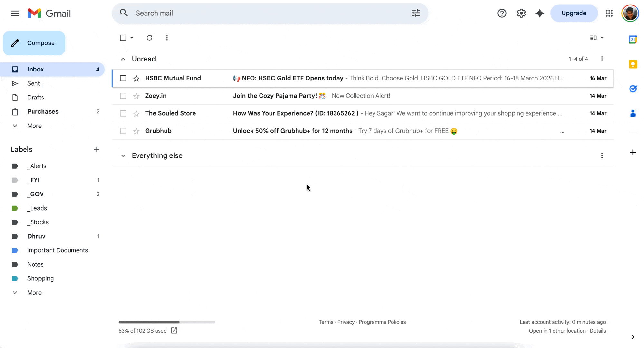The width and height of the screenshot is (644, 348).
Task: Click the Upgrade button
Action: [574, 13]
